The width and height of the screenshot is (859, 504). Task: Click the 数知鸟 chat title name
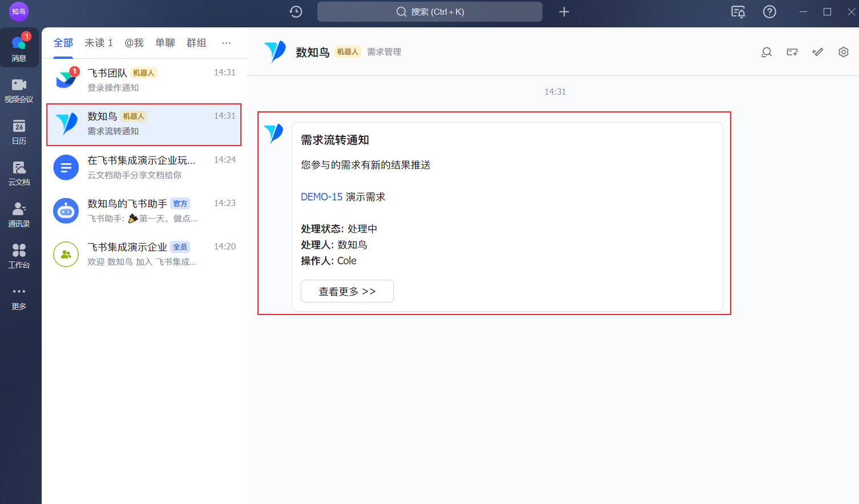313,52
